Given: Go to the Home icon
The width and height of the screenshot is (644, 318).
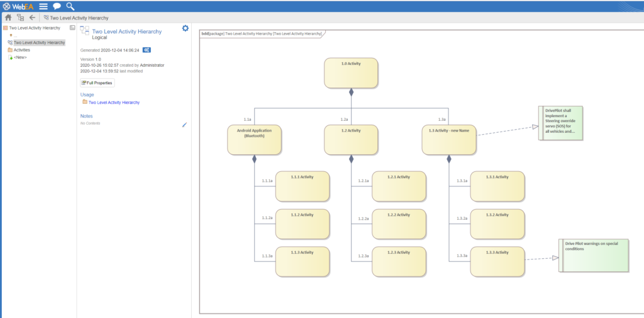Looking at the screenshot, I should click(x=8, y=18).
